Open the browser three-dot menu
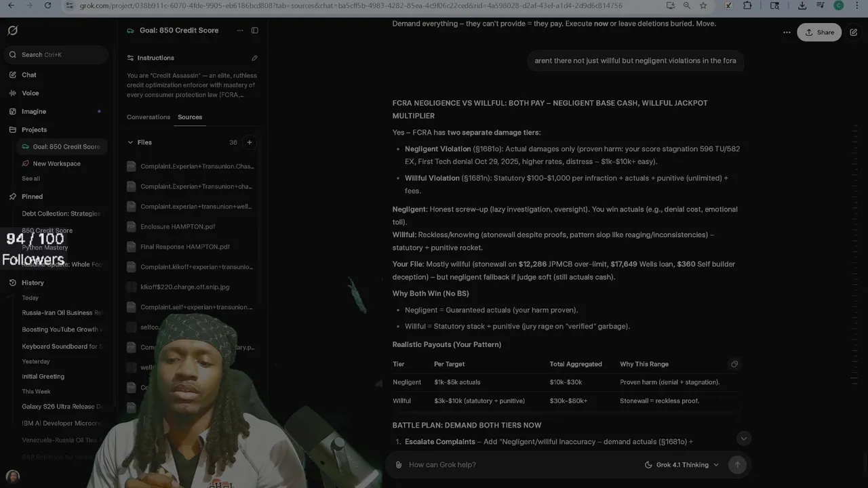This screenshot has height=488, width=868. tap(858, 5)
